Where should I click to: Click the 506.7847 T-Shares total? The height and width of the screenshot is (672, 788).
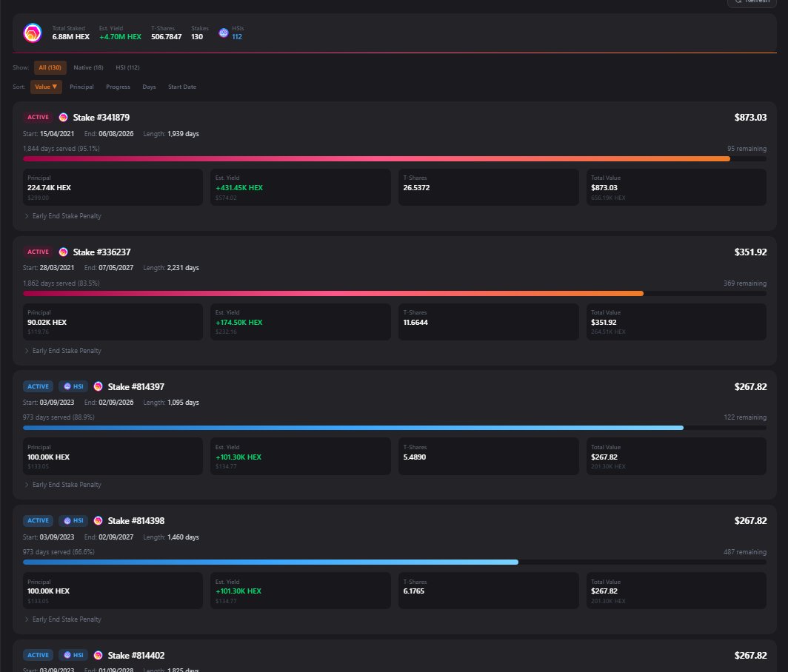click(x=167, y=37)
